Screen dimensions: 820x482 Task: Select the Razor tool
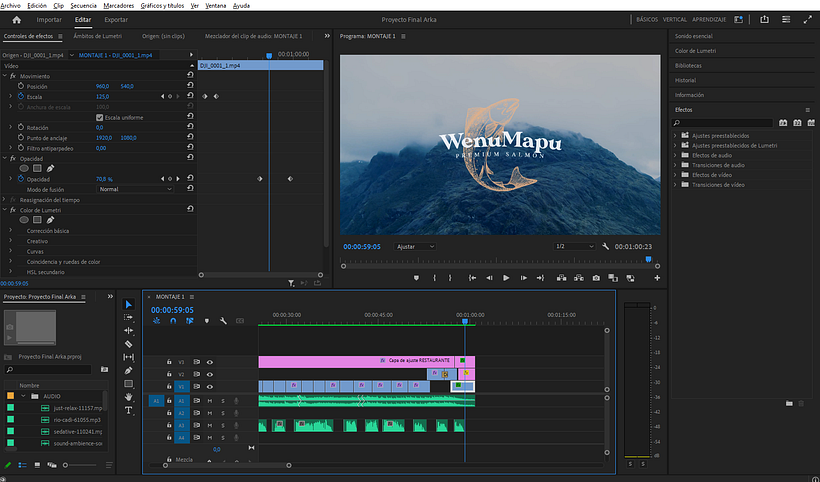coord(129,344)
